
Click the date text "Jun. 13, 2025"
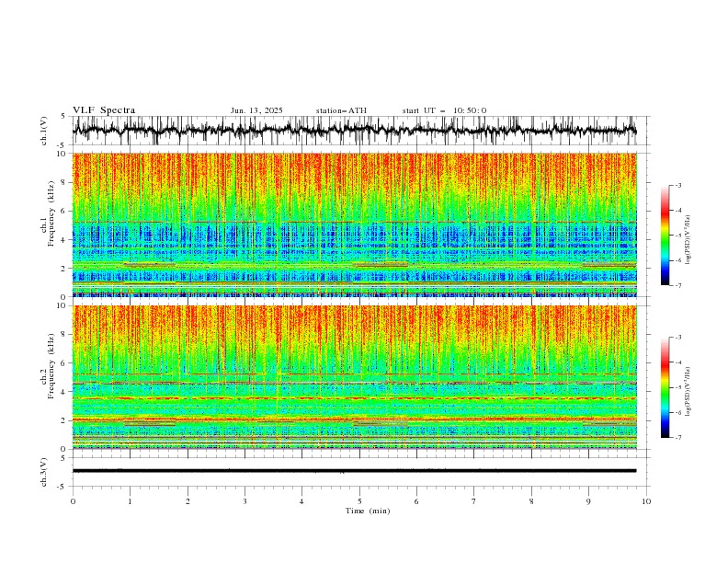click(256, 110)
